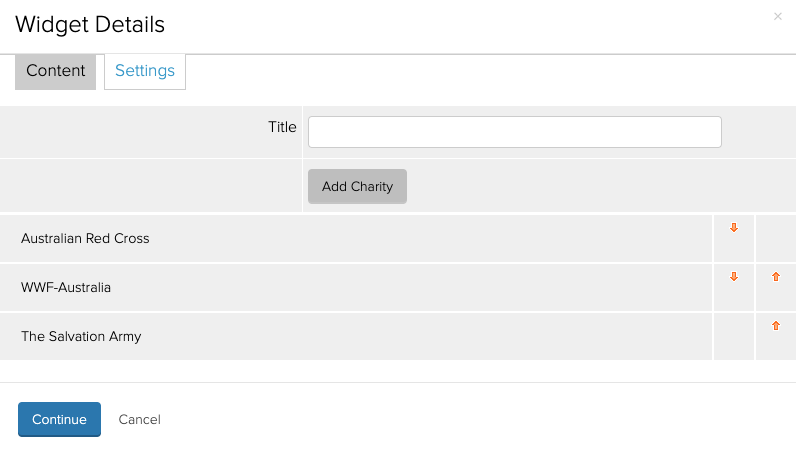This screenshot has height=450, width=796.
Task: Move WWF-Australia down one position
Action: click(x=734, y=277)
